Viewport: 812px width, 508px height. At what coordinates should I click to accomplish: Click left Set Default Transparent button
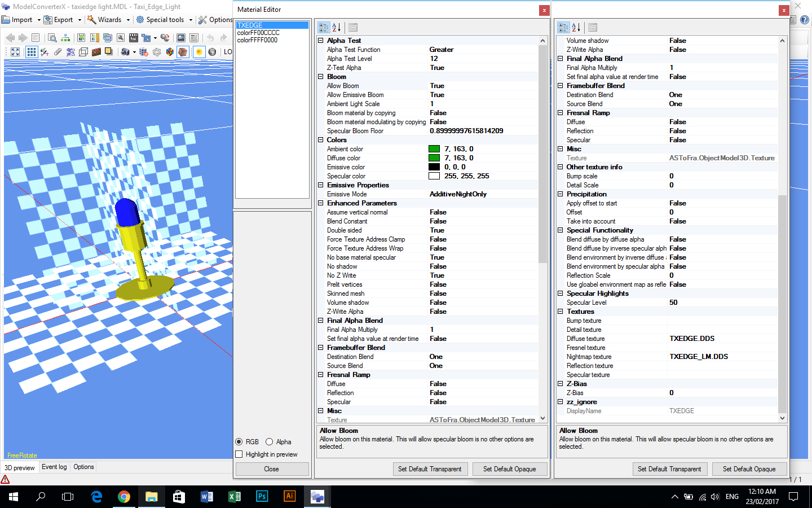(x=430, y=469)
